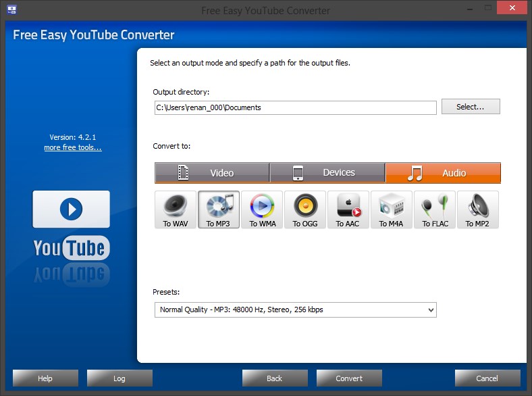
Task: Click the Version: 4.2.1 text
Action: click(73, 137)
